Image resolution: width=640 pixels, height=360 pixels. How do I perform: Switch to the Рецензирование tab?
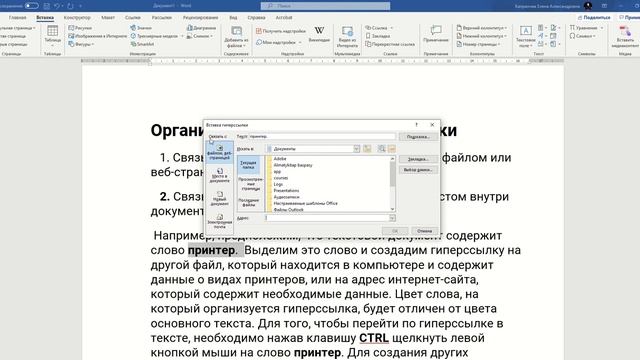pyautogui.click(x=200, y=18)
